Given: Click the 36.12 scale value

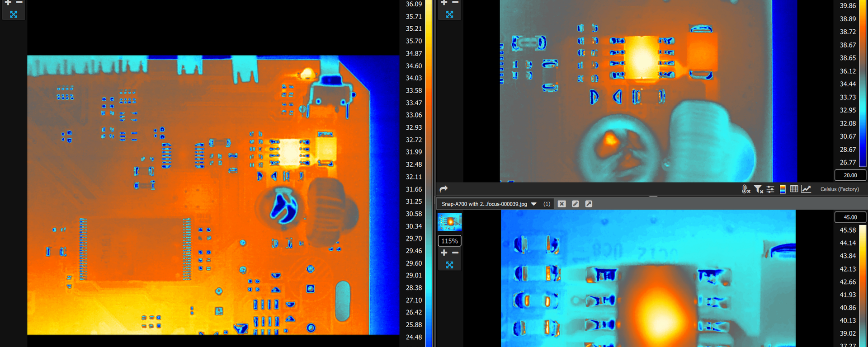Looking at the screenshot, I should (848, 71).
